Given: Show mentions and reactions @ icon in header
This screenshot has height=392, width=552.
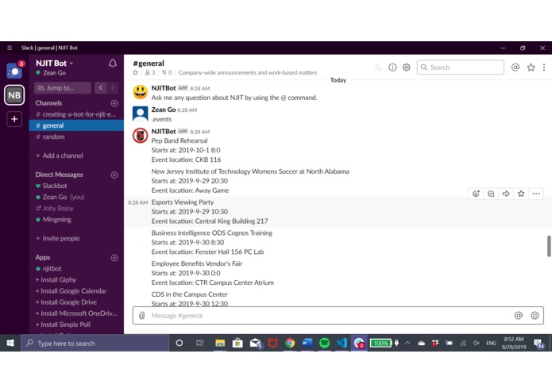Looking at the screenshot, I should click(515, 67).
